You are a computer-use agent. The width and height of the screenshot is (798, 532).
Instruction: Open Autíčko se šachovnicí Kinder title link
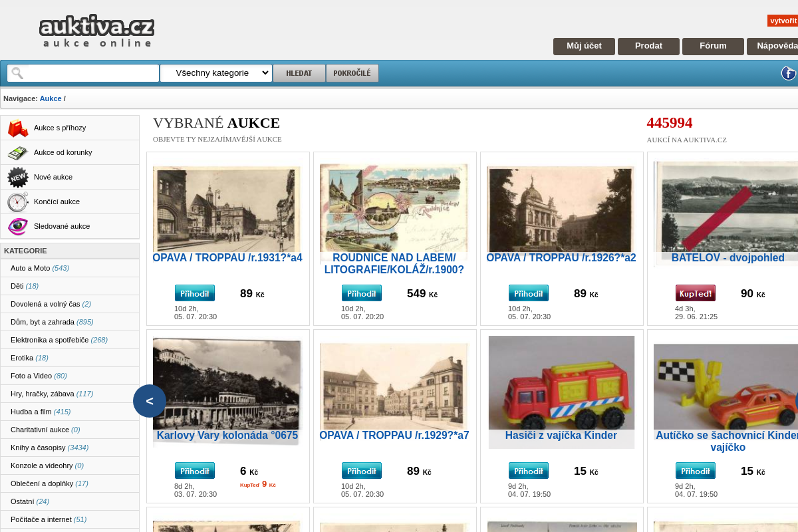click(x=727, y=442)
